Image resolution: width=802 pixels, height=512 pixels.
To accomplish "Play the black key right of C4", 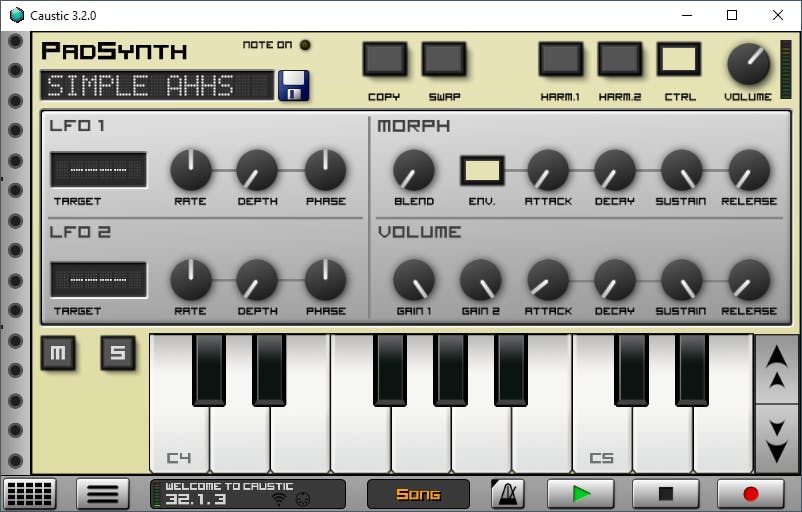I will click(209, 370).
